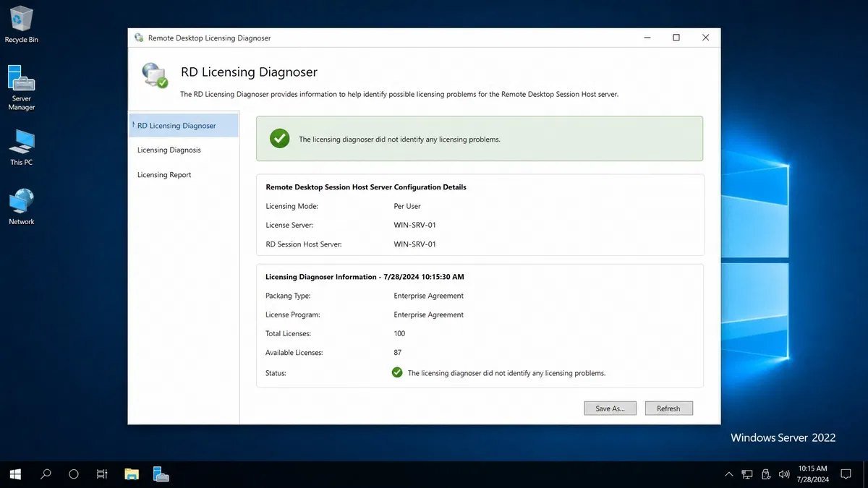The height and width of the screenshot is (488, 868).
Task: Click the RD Session Host Server value WIN-SRV-01
Action: [414, 244]
